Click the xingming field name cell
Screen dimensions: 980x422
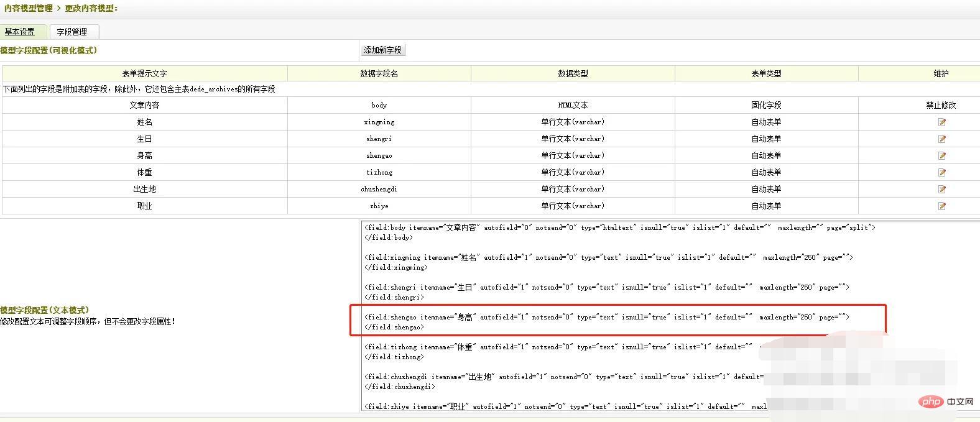pyautogui.click(x=379, y=122)
